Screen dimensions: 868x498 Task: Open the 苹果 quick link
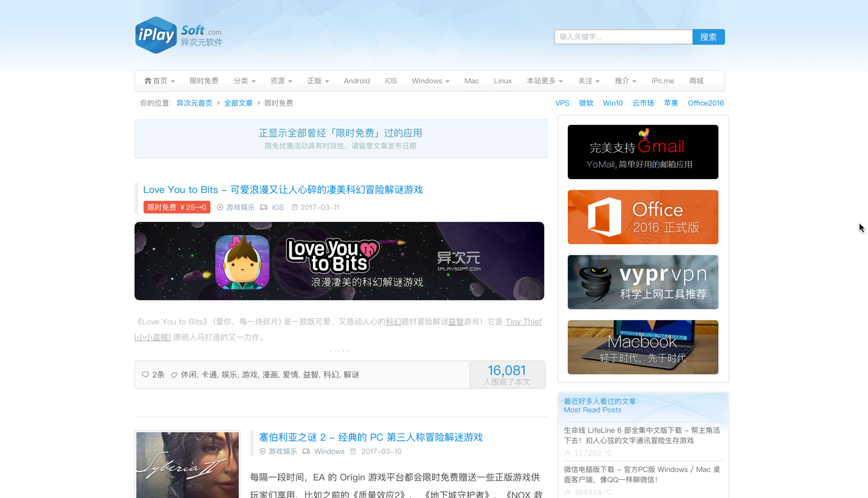tap(671, 103)
